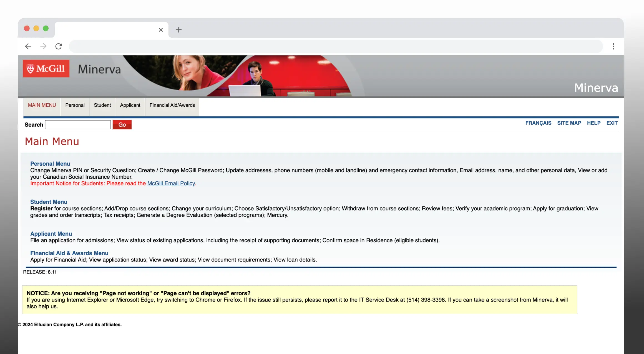Close the current browser tab
The width and height of the screenshot is (644, 354).
point(161,30)
